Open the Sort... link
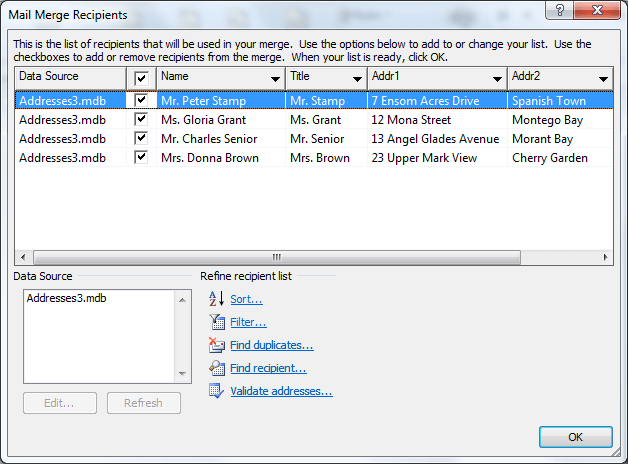Viewport: 628px width, 464px height. click(246, 299)
